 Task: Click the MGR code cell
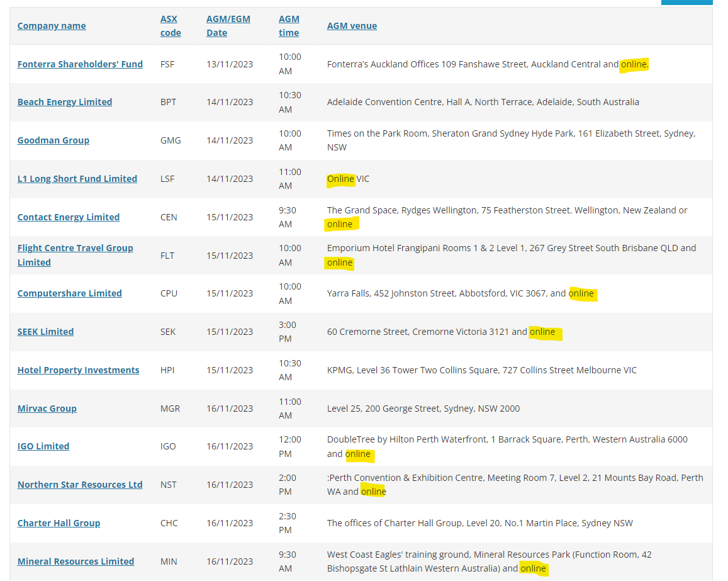click(x=170, y=409)
